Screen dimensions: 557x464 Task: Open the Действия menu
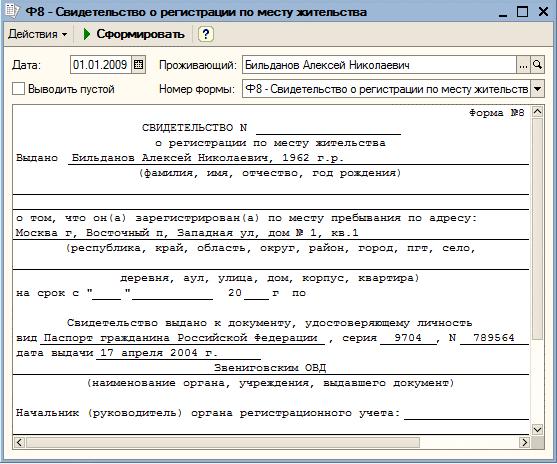pyautogui.click(x=38, y=34)
